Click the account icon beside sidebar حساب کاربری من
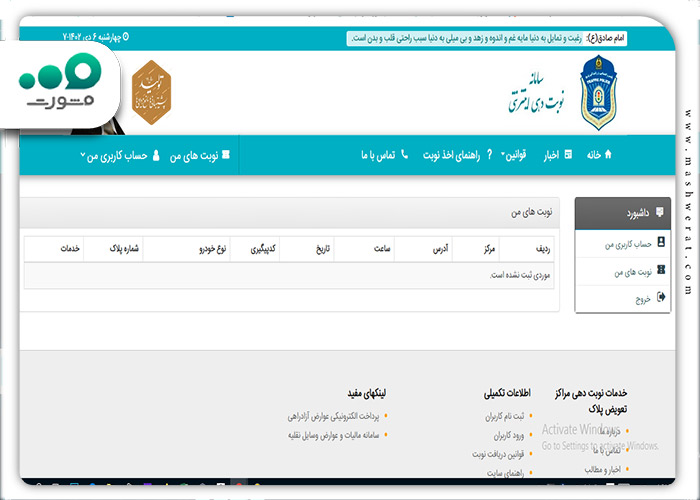This screenshot has width=700, height=500. (x=661, y=242)
